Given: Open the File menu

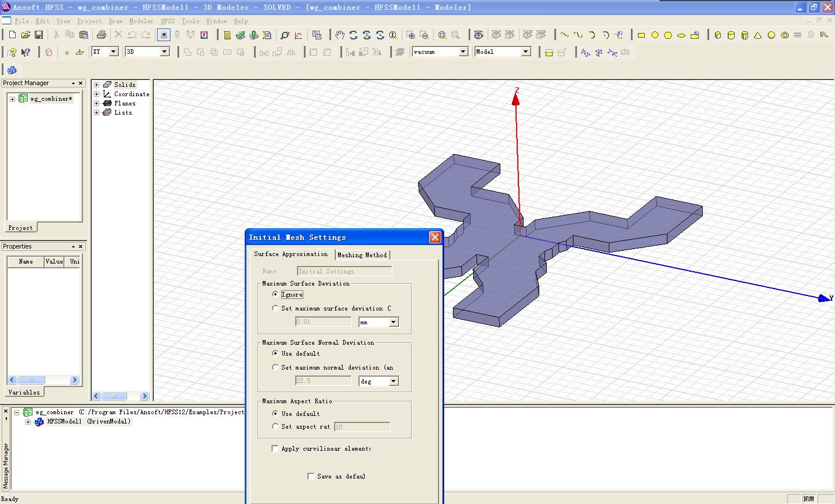Looking at the screenshot, I should tap(21, 21).
